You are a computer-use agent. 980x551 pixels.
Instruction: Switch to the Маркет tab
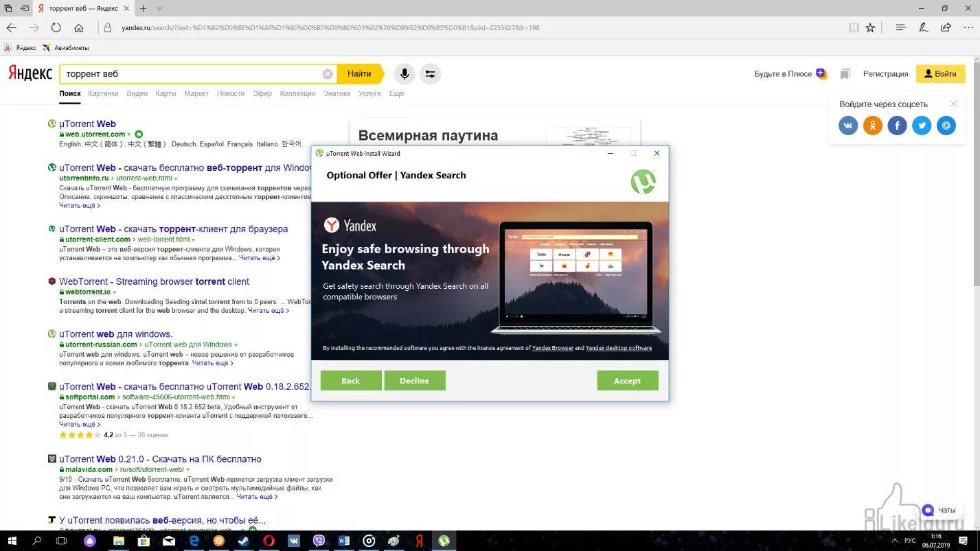coord(196,93)
